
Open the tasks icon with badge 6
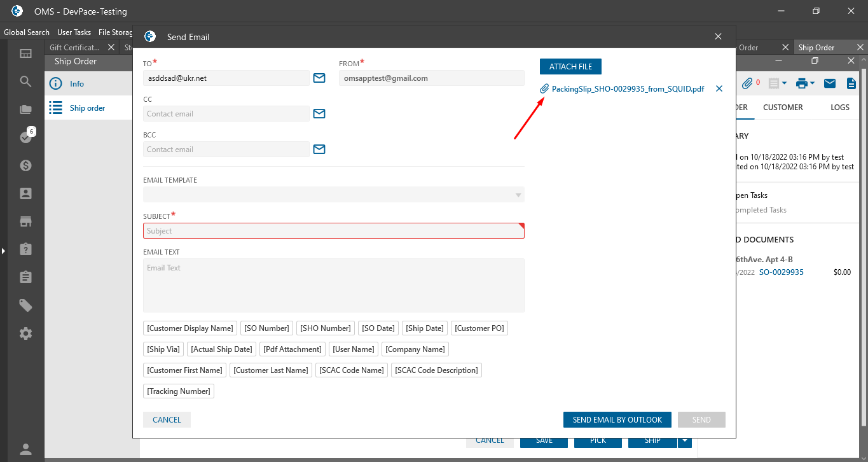click(26, 137)
